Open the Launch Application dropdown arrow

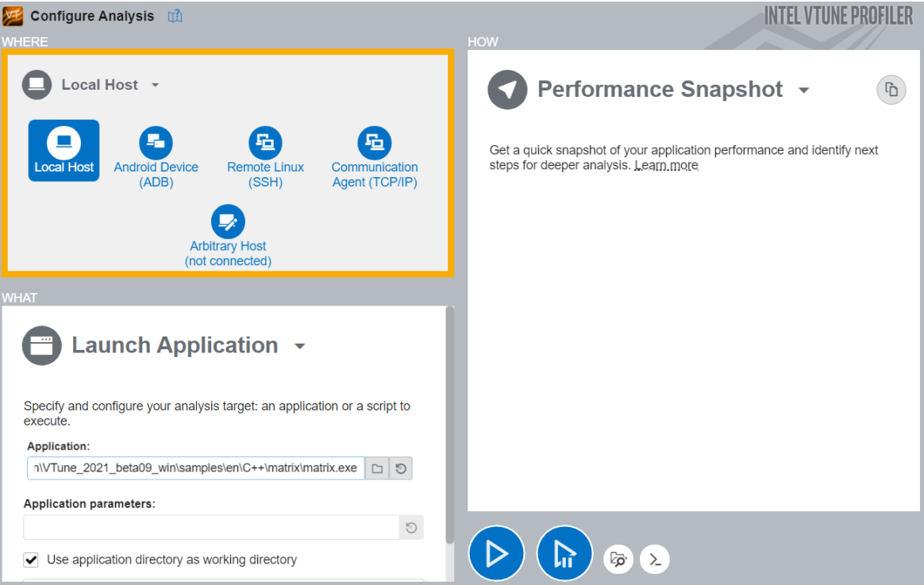(x=300, y=346)
